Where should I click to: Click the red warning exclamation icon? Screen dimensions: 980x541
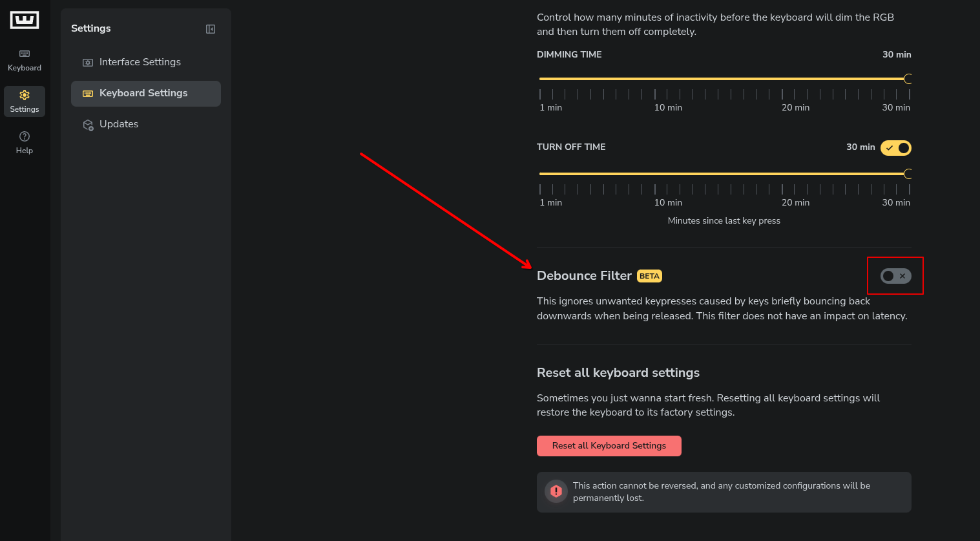click(556, 492)
